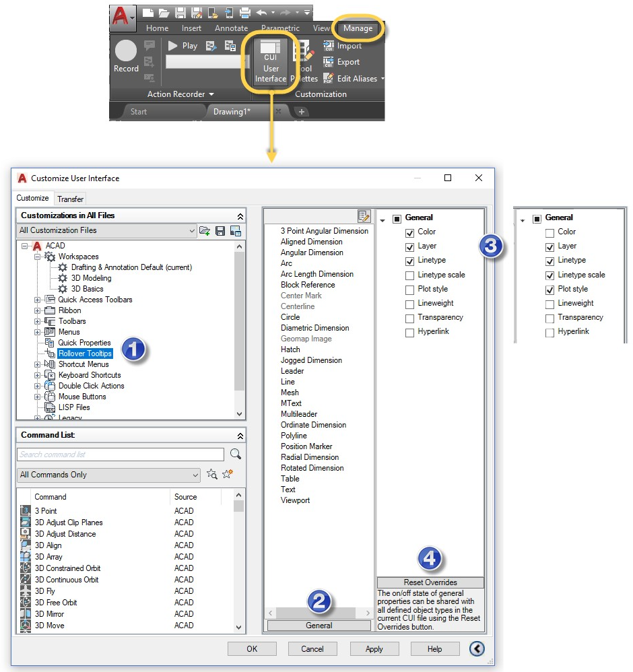The height and width of the screenshot is (672, 633).
Task: Switch to the Annotate ribbon tab
Action: [232, 28]
